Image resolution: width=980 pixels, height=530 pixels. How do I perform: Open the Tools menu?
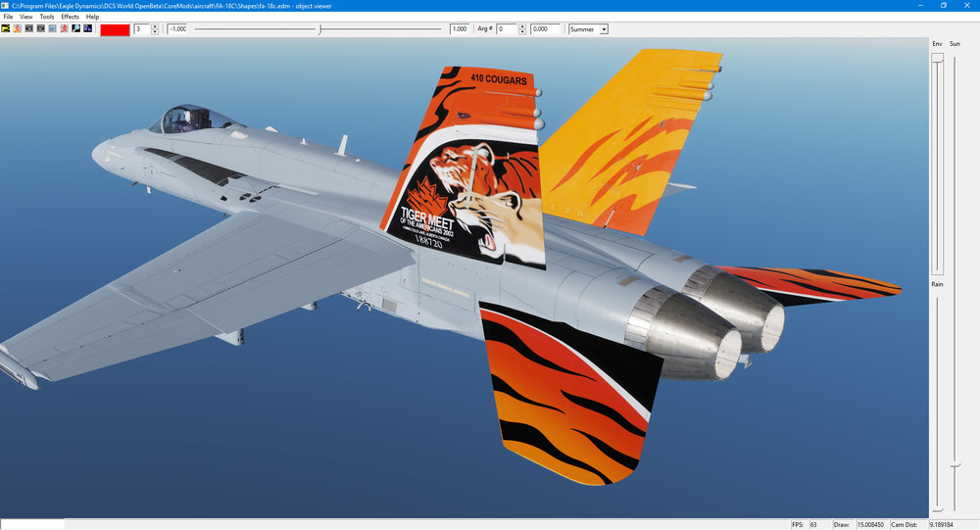point(47,17)
